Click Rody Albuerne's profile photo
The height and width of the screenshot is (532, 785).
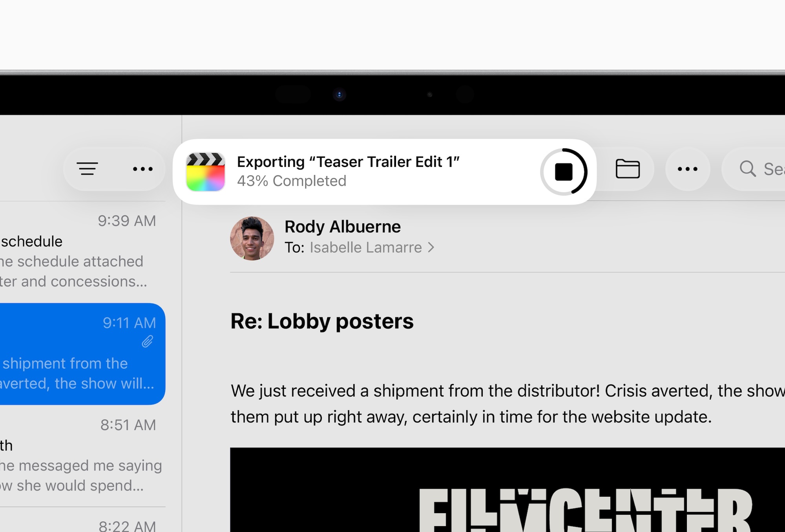[252, 238]
